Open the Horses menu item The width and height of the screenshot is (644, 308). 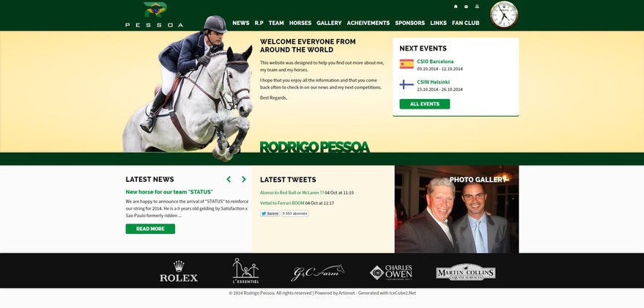[300, 23]
